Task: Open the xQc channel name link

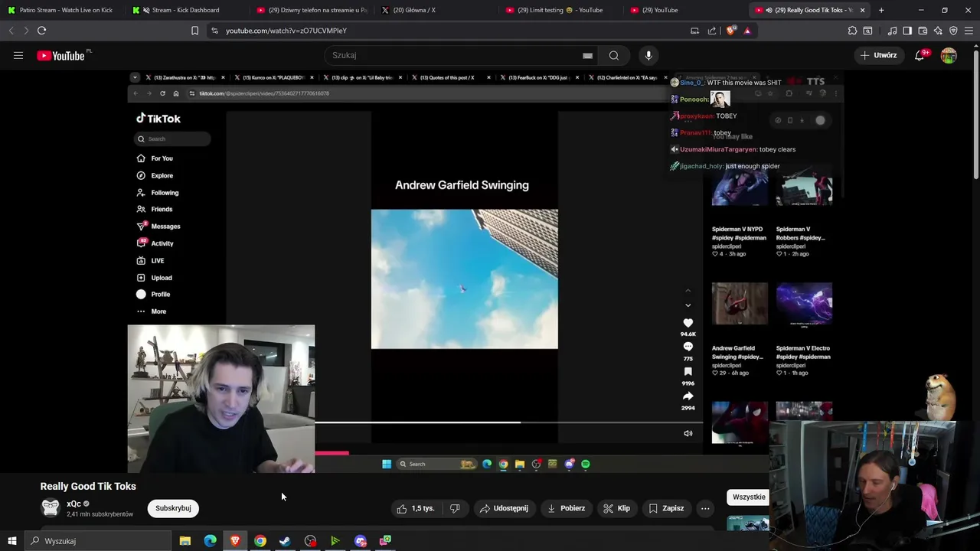Action: [x=73, y=504]
